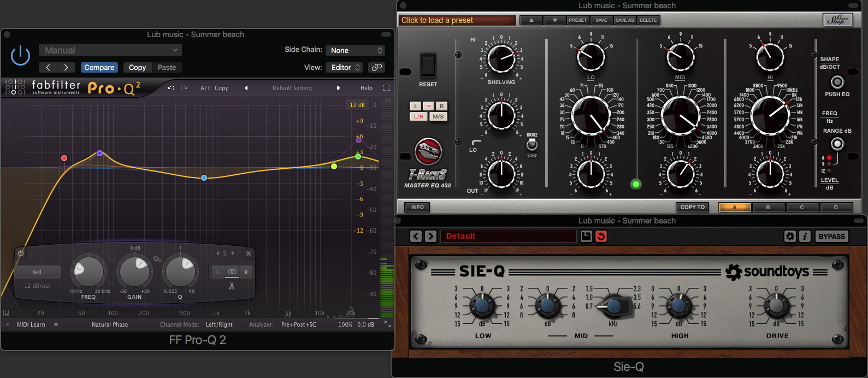Open band gain-Q link gear settings

pyautogui.click(x=157, y=259)
